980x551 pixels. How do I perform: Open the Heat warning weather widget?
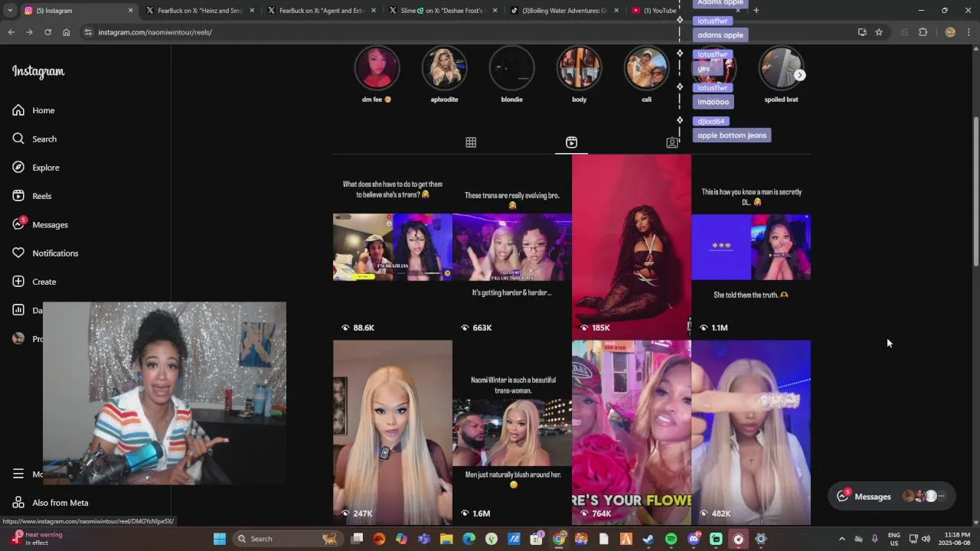click(35, 539)
